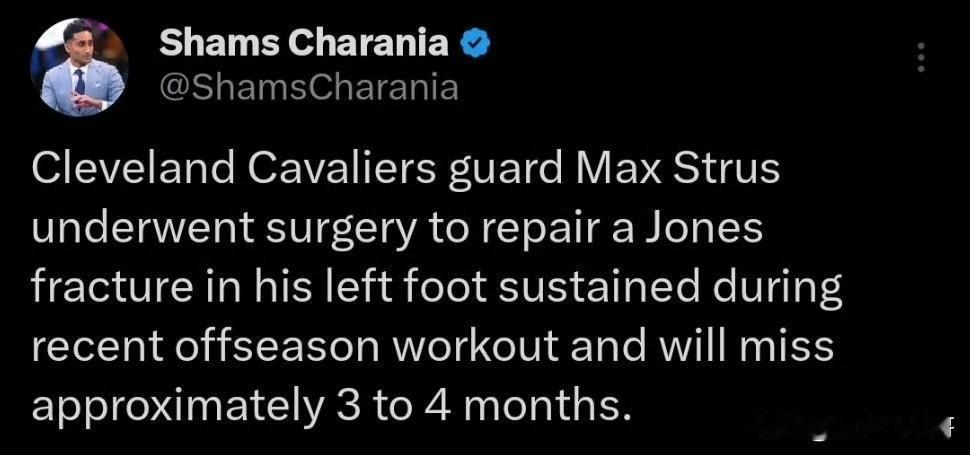Open the three-dot more options menu

921,57
